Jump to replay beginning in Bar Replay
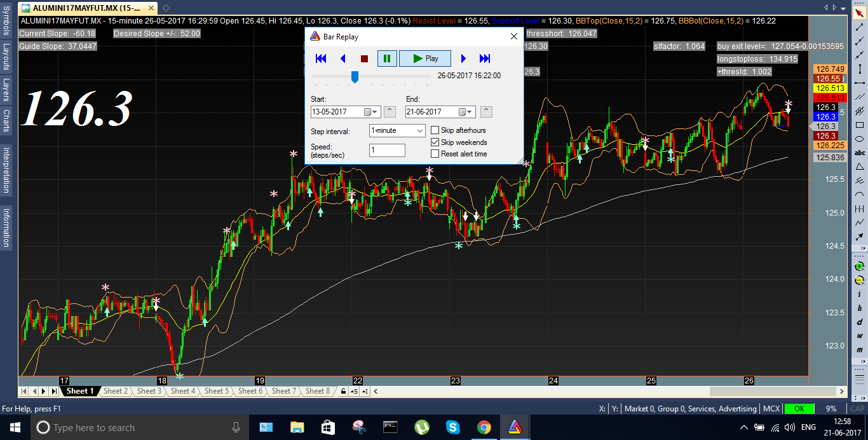868x440 pixels. 321,58
